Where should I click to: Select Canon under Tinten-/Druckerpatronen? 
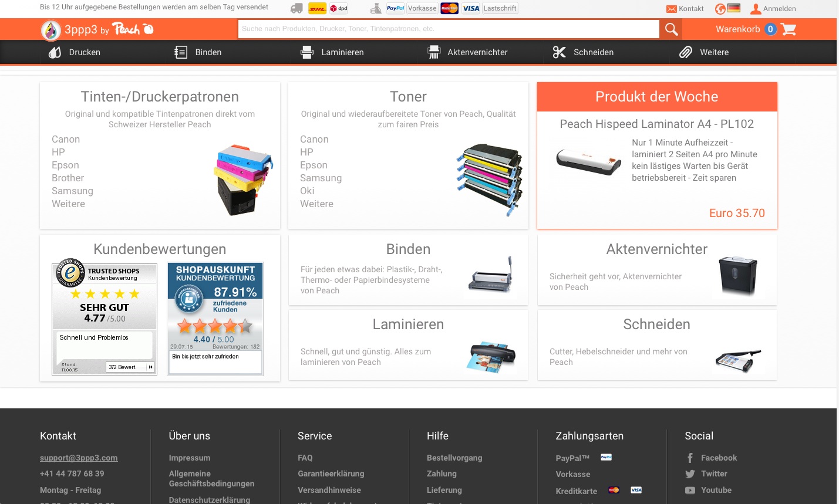(x=66, y=139)
